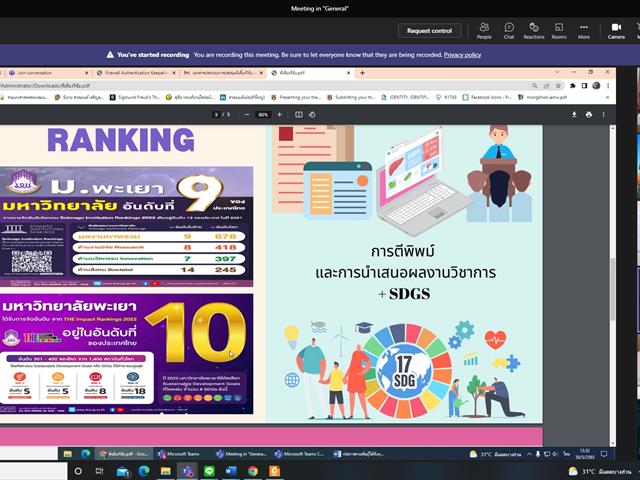Select the Word document taskbar item
The image size is (640, 480).
[358, 453]
